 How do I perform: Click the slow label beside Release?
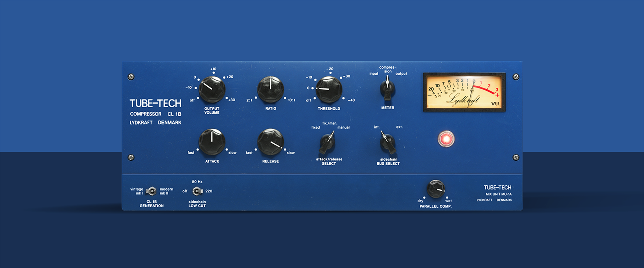(291, 153)
